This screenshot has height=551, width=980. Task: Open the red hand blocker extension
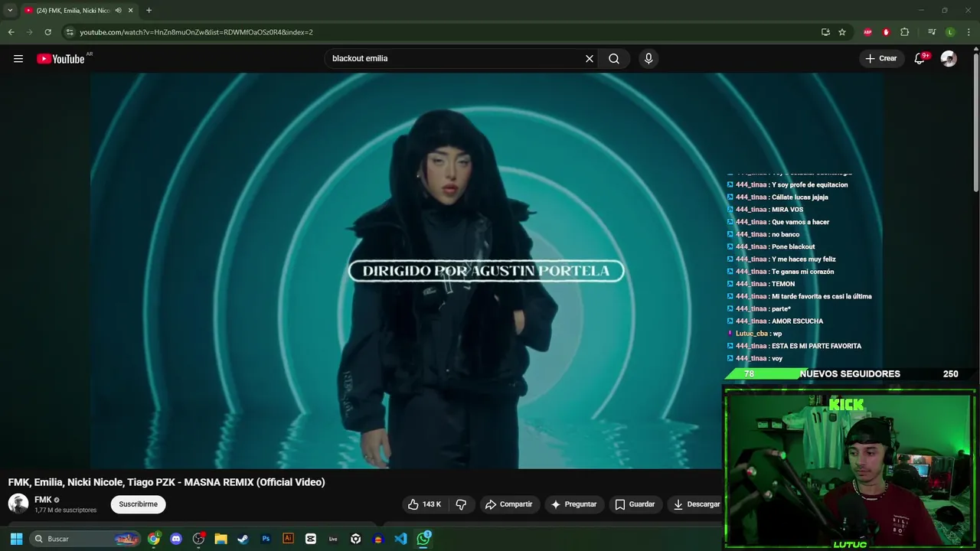pyautogui.click(x=886, y=32)
